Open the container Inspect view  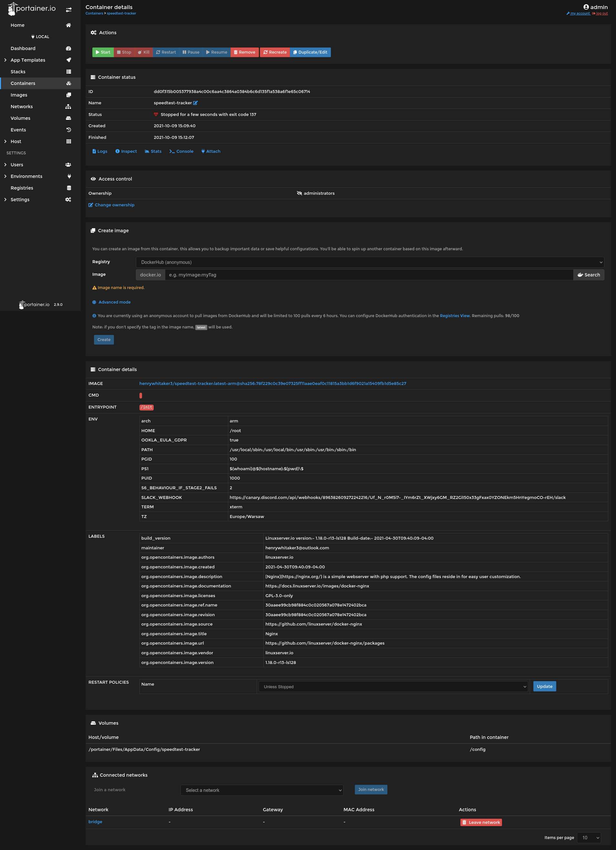pyautogui.click(x=126, y=151)
